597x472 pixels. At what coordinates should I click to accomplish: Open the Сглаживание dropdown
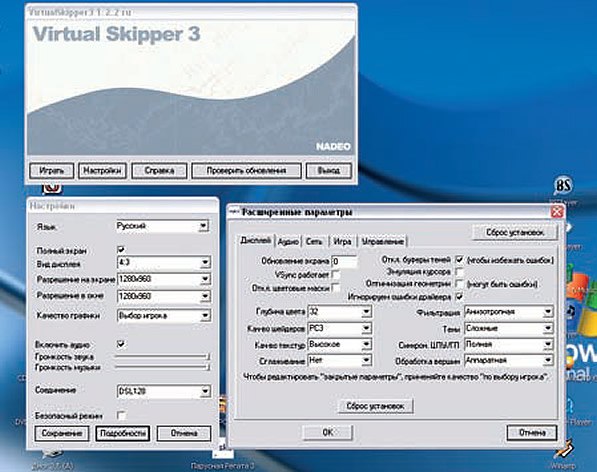(x=340, y=360)
